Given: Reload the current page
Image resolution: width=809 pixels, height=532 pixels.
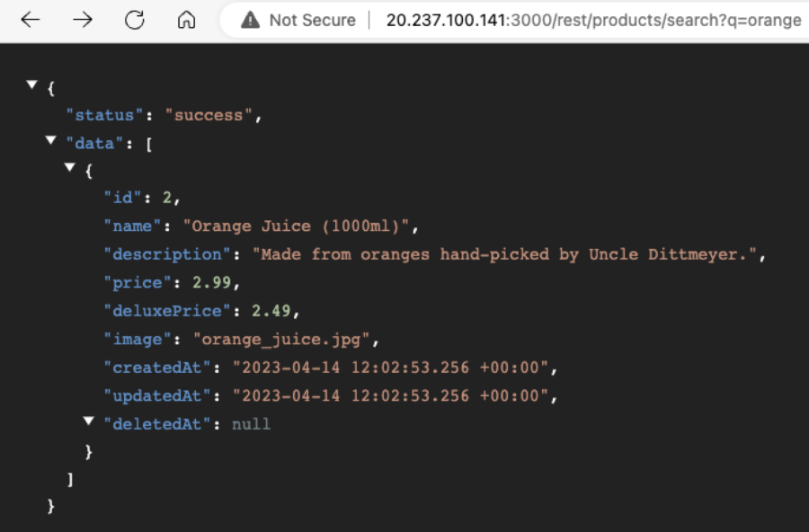Looking at the screenshot, I should [x=135, y=20].
